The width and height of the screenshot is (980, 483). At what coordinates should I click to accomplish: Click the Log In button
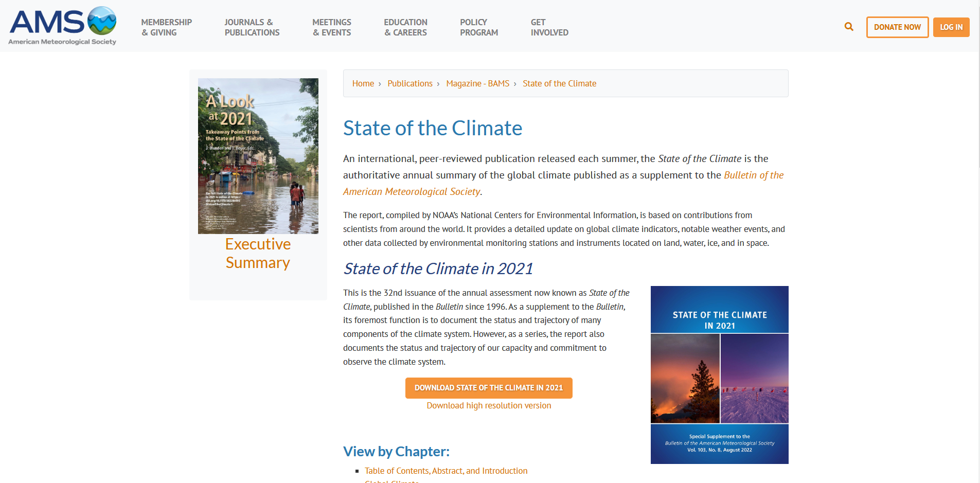[951, 27]
